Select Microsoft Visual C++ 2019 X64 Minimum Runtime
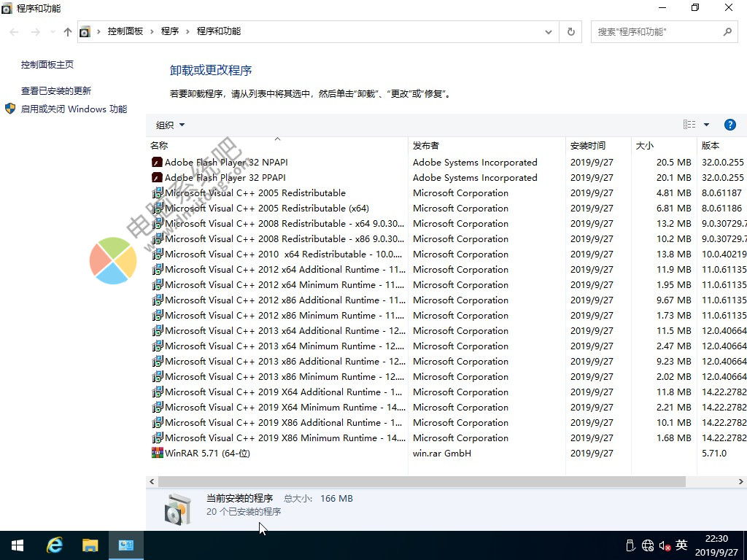This screenshot has height=560, width=747. tap(285, 407)
